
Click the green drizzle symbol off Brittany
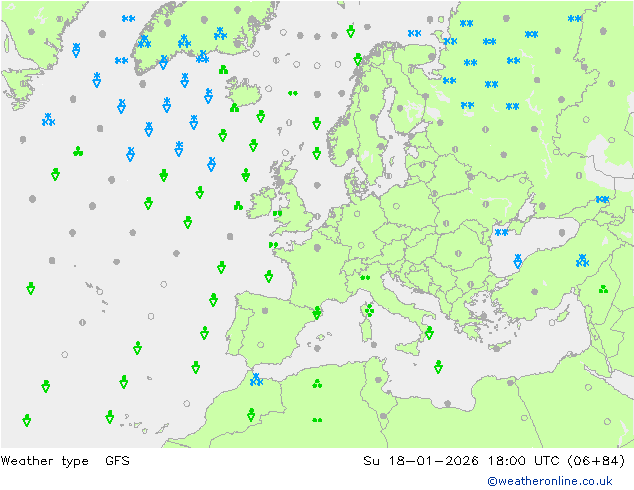(x=273, y=245)
